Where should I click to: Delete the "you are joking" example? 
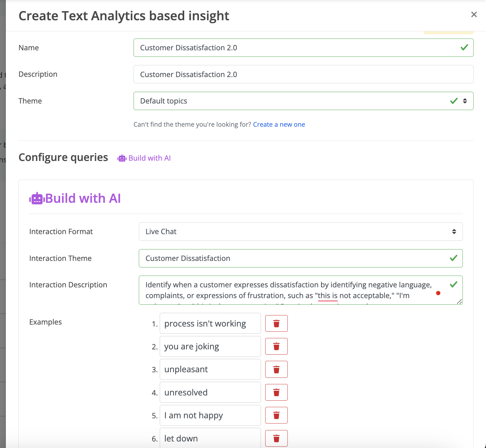(x=276, y=346)
